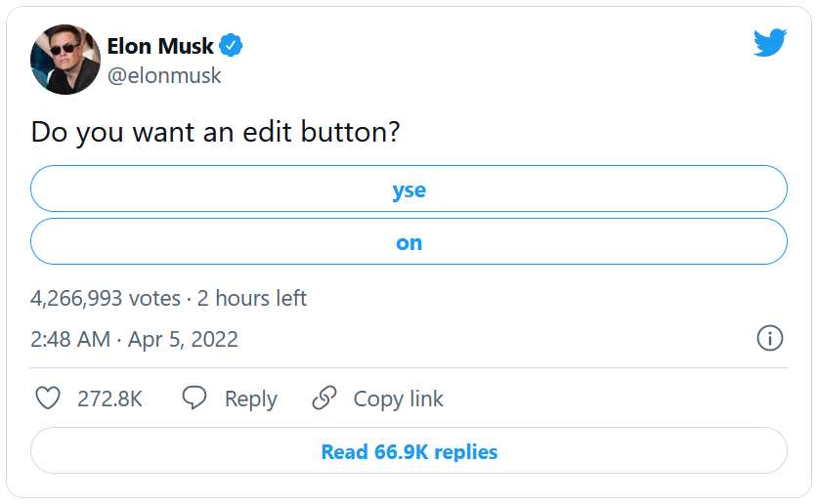This screenshot has height=504, width=818.
Task: Choose the "on" poll option
Action: coord(409,242)
